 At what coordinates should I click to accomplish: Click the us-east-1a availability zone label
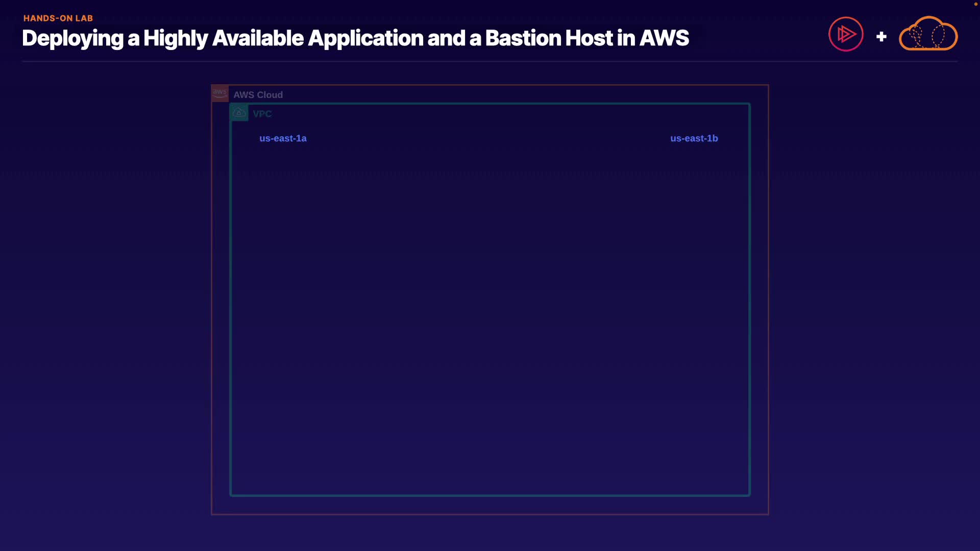[x=283, y=138]
